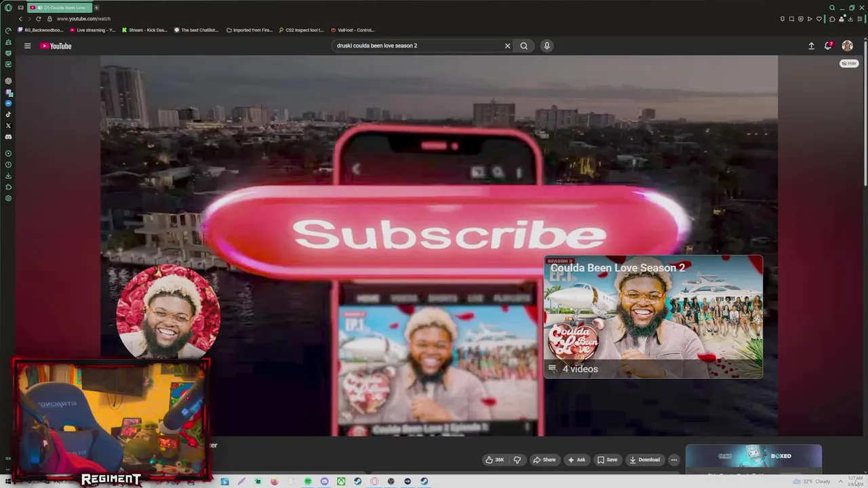
Task: Open the YouTube account avatar menu
Action: (x=847, y=46)
